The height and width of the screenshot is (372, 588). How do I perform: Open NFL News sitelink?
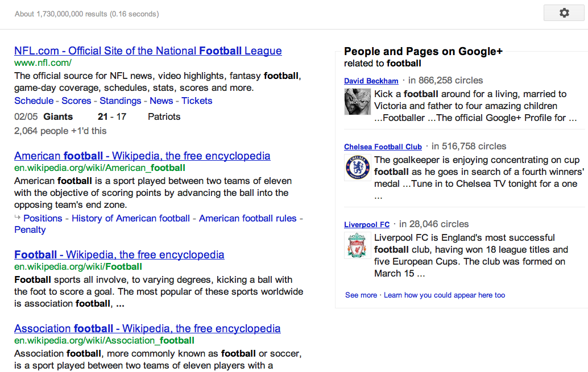pyautogui.click(x=162, y=101)
